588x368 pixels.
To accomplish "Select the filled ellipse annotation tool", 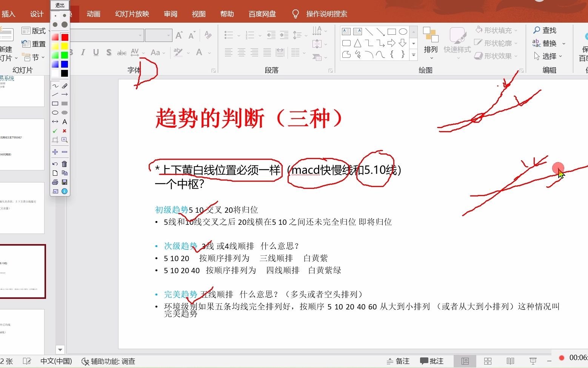I will coord(65,113).
